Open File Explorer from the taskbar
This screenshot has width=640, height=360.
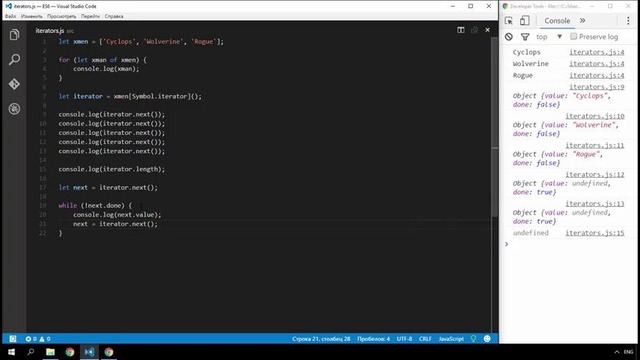click(50, 352)
